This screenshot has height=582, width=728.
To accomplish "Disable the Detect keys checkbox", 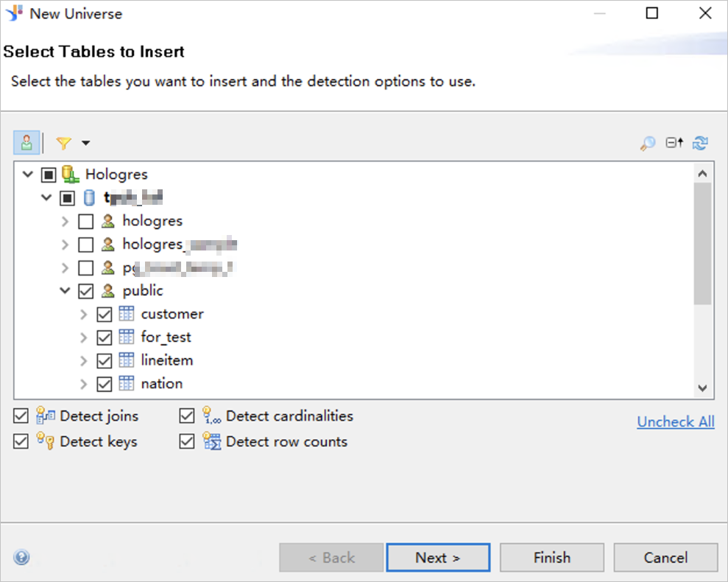I will (21, 442).
